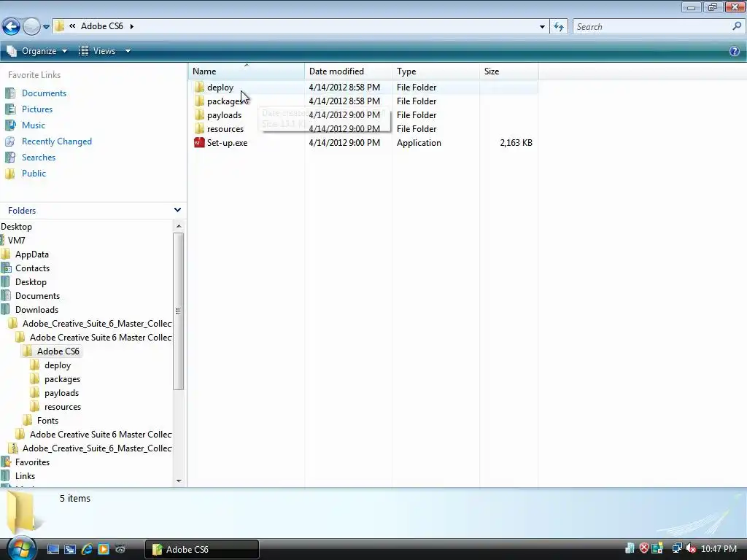Launch Windows Media Player from quick launch
Screen dimensions: 747x560
[x=104, y=549]
